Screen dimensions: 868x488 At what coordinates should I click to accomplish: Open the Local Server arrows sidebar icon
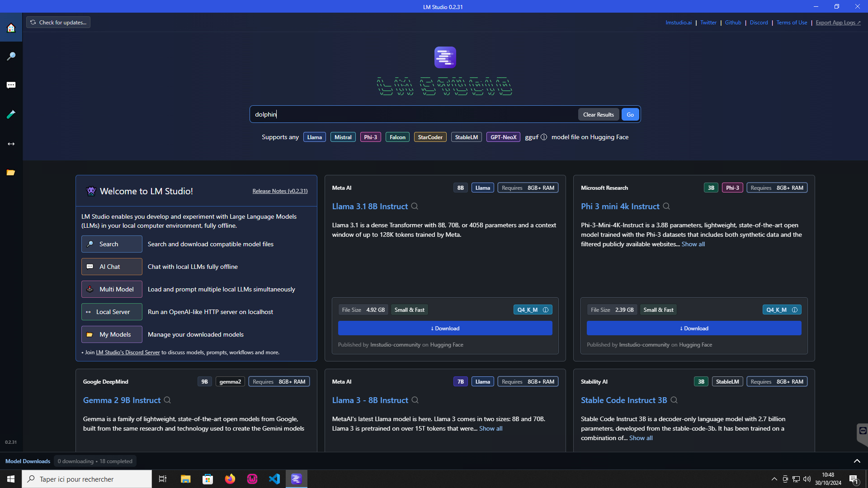tap(11, 144)
